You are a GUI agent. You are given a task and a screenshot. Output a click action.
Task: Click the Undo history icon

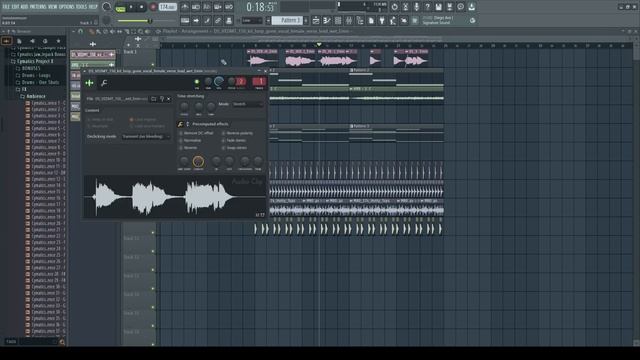pos(394,7)
